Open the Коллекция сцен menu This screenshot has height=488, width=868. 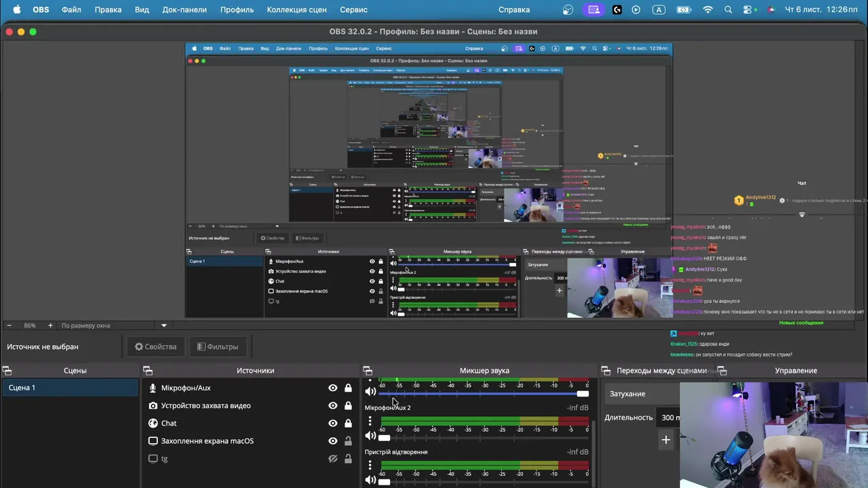coord(296,9)
